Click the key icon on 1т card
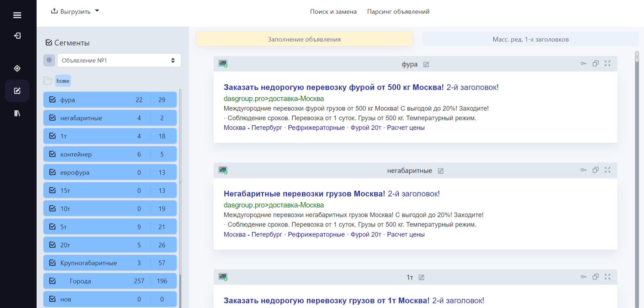 tap(584, 277)
